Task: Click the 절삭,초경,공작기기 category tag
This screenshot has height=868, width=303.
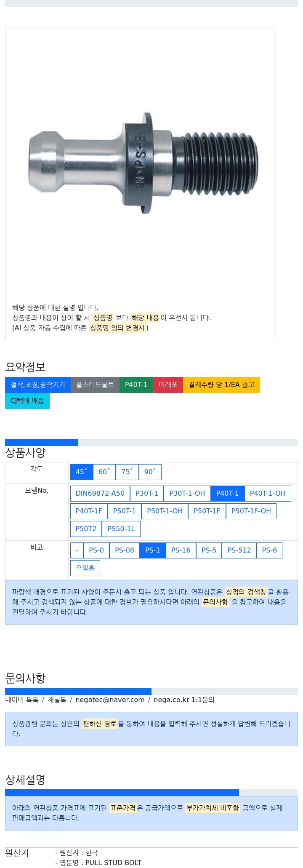Action: pyautogui.click(x=38, y=385)
